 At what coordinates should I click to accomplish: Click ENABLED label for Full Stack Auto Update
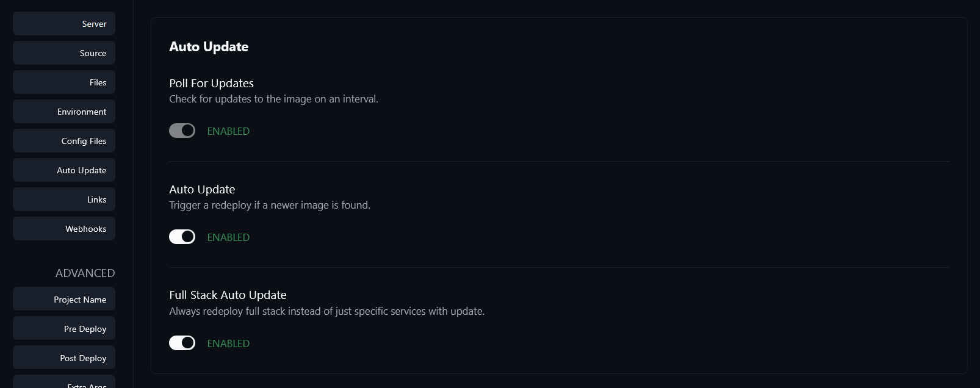[228, 343]
